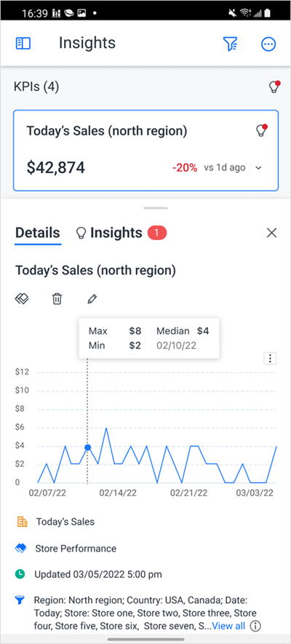Tap the info icon beside View all
This screenshot has width=291, height=644.
click(255, 626)
